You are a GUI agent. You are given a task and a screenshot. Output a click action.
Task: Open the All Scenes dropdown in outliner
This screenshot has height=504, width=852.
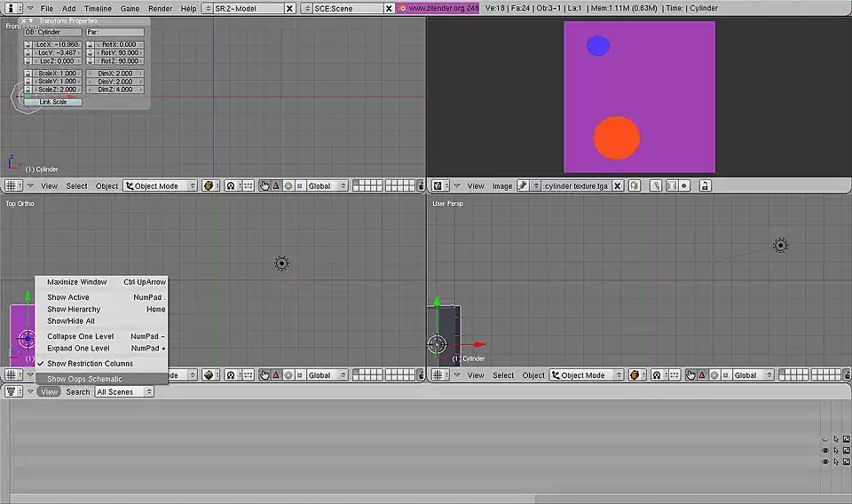124,391
